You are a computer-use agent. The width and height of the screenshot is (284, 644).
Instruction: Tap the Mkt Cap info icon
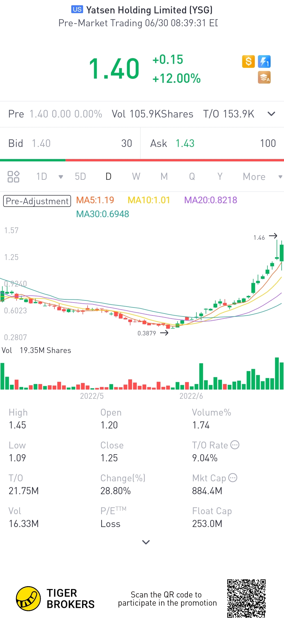(x=233, y=478)
